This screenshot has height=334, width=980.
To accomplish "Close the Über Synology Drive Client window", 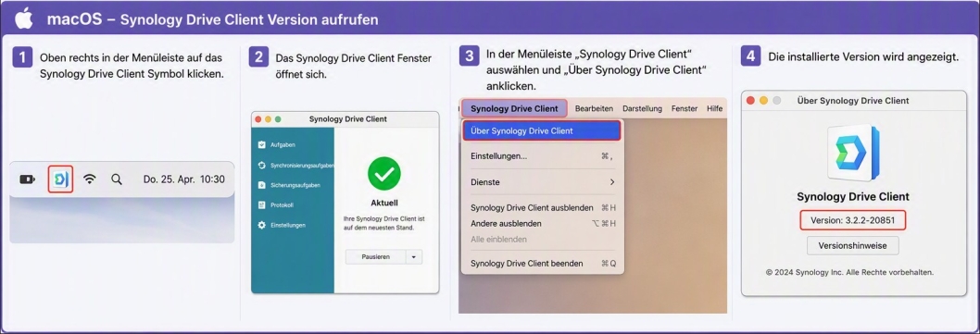I will (750, 101).
